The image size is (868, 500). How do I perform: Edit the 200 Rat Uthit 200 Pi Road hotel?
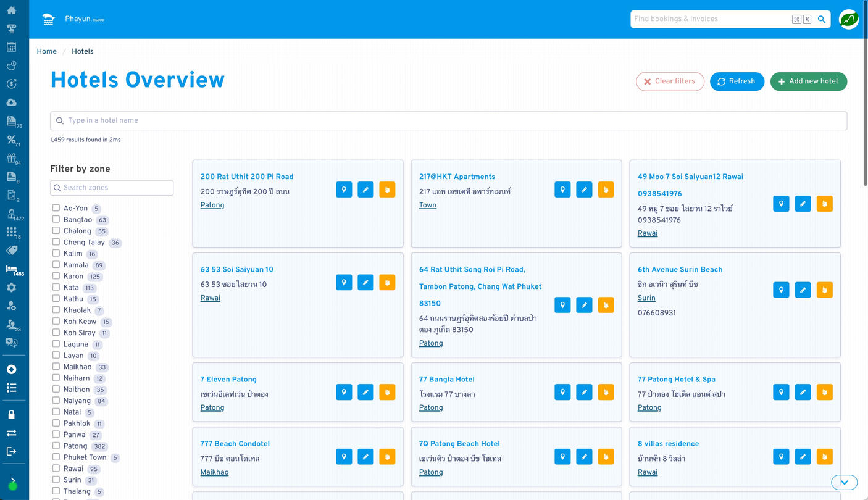365,190
